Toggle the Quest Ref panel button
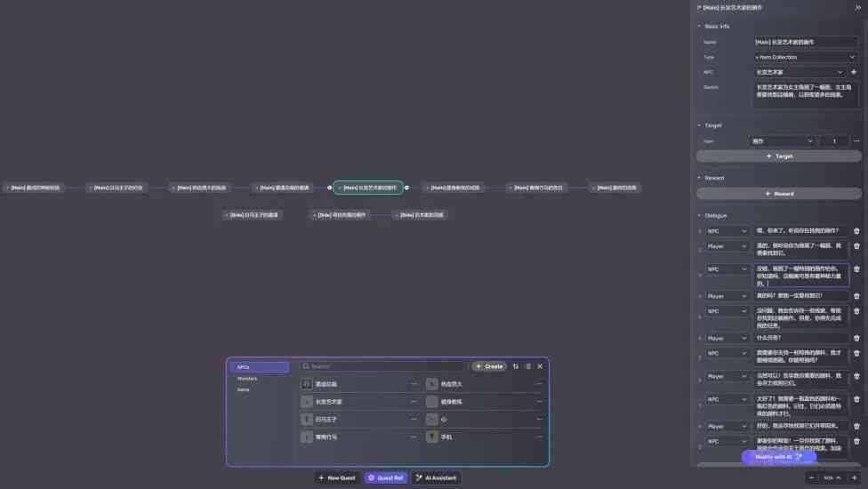The image size is (868, 489). 386,478
